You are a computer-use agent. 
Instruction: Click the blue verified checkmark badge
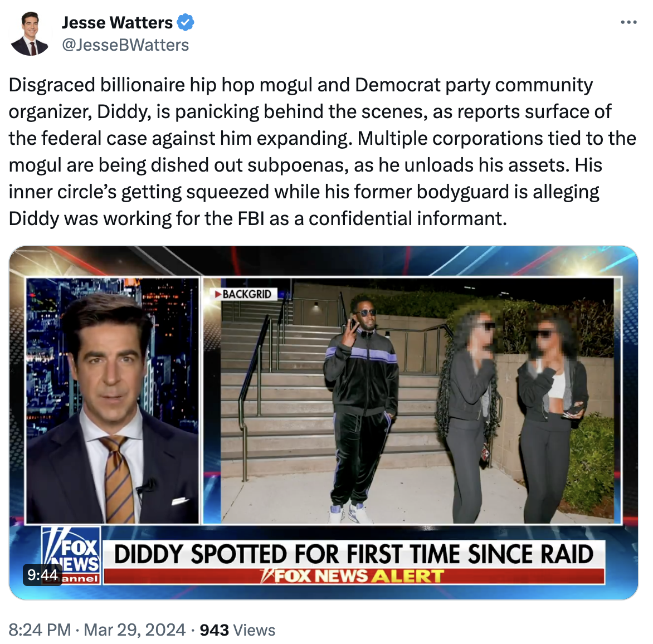pos(186,22)
